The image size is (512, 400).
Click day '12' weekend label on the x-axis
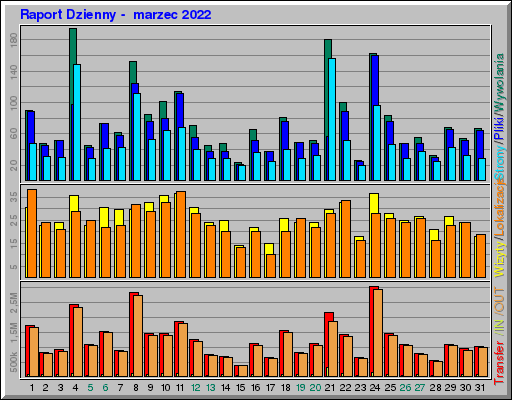click(x=195, y=388)
